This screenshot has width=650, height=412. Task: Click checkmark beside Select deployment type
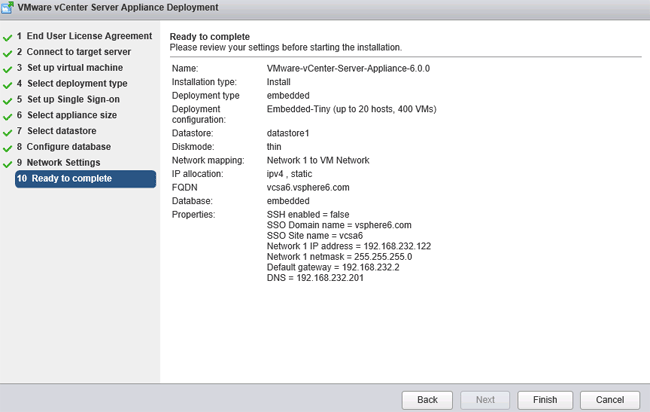(x=7, y=85)
